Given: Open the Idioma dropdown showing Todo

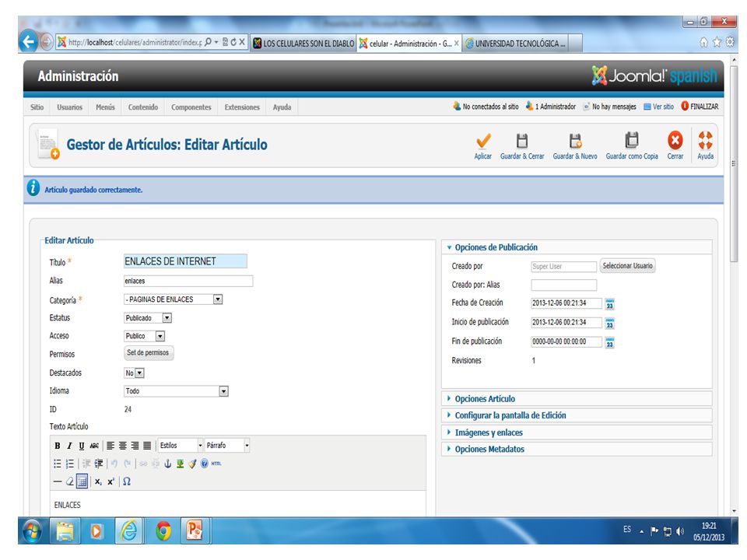Looking at the screenshot, I should (x=177, y=391).
